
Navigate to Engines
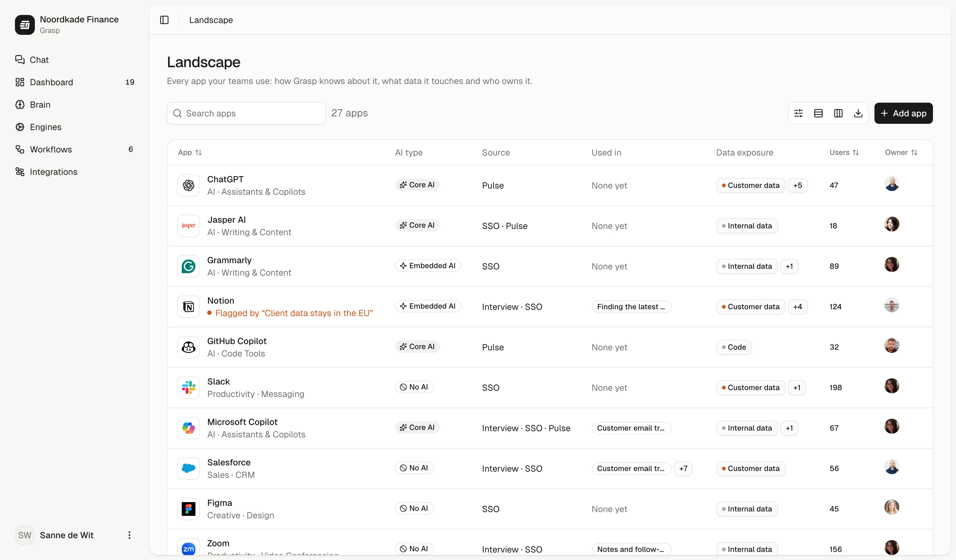click(75, 127)
